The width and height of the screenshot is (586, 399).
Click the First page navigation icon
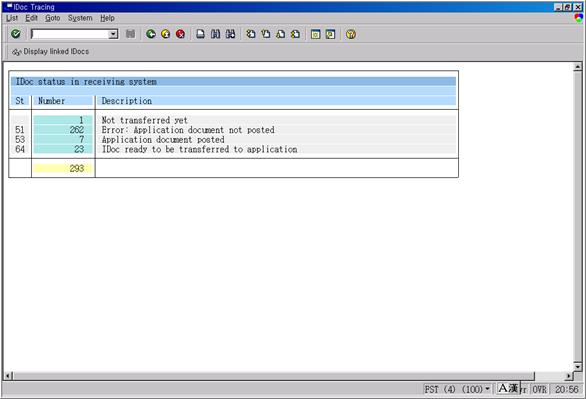coord(251,34)
